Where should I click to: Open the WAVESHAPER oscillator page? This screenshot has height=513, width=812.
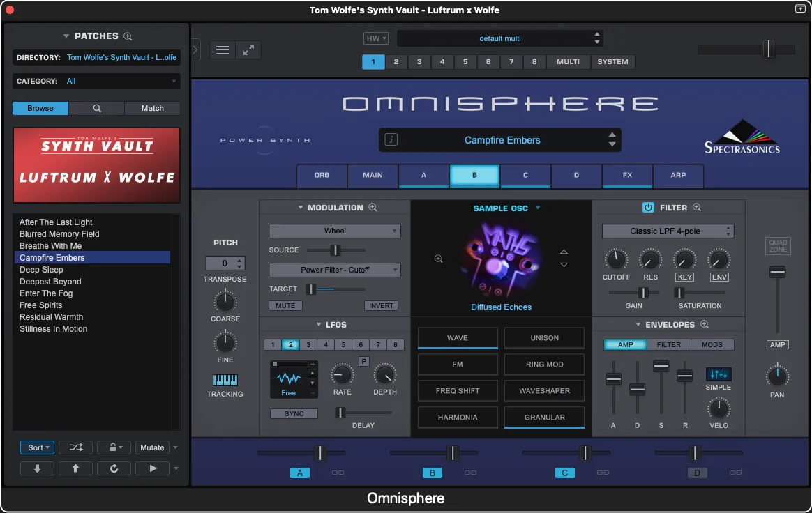click(x=544, y=391)
